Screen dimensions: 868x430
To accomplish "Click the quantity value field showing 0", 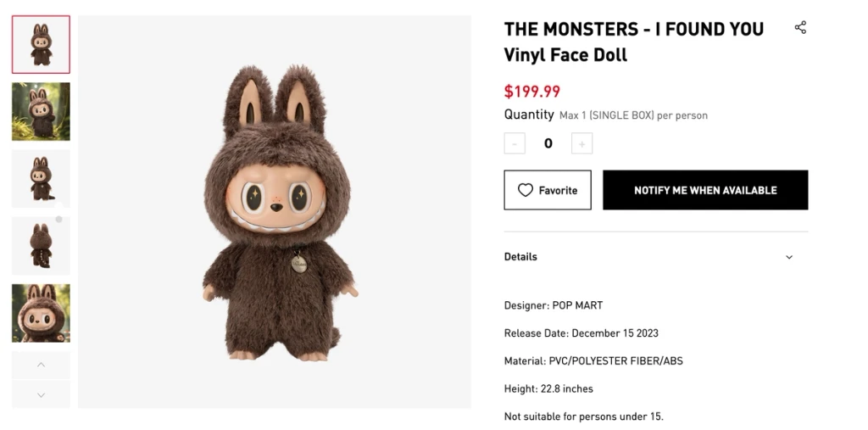I will [x=548, y=143].
